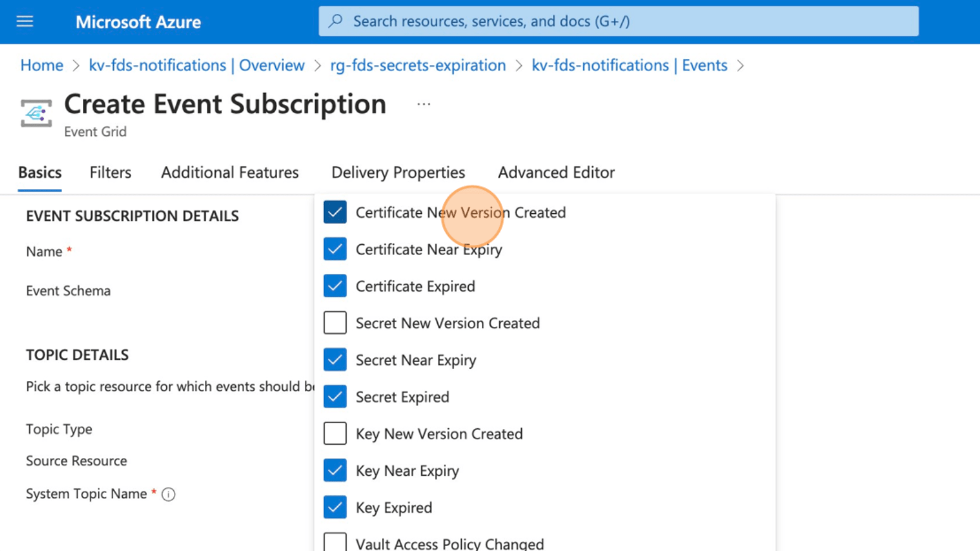Uncheck Certificate Expired event type
Viewport: 980px width, 551px height.
[x=335, y=286]
